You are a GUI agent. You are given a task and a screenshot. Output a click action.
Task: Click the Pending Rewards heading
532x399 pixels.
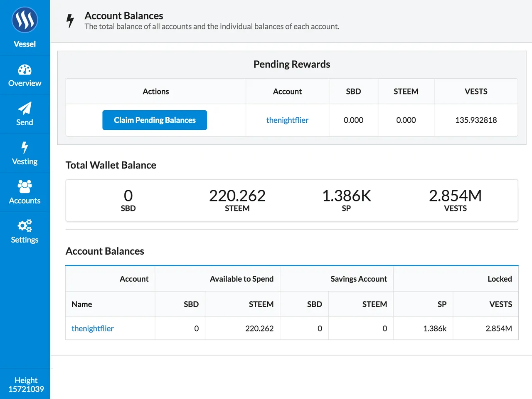pos(292,64)
